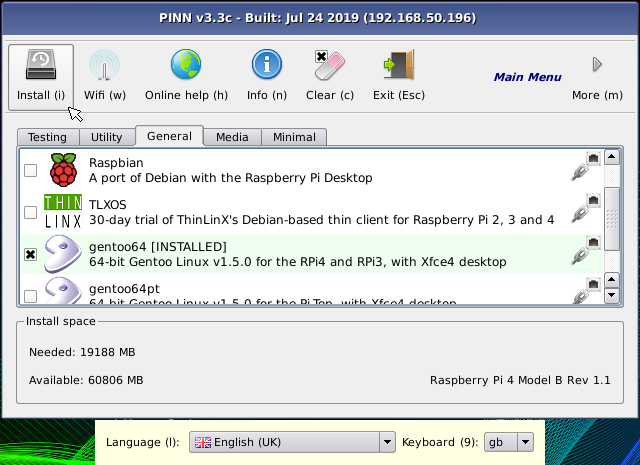Click the More (m) arrow button

[x=597, y=77]
